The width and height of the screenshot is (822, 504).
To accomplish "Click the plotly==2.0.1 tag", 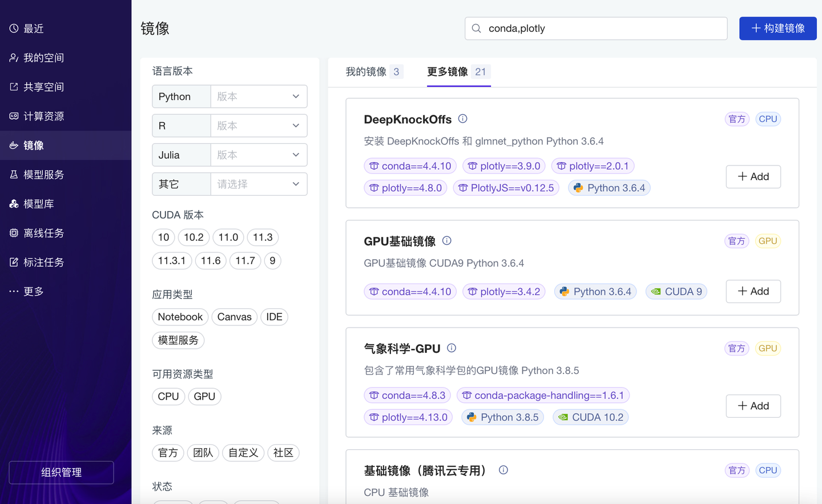I will coord(593,166).
